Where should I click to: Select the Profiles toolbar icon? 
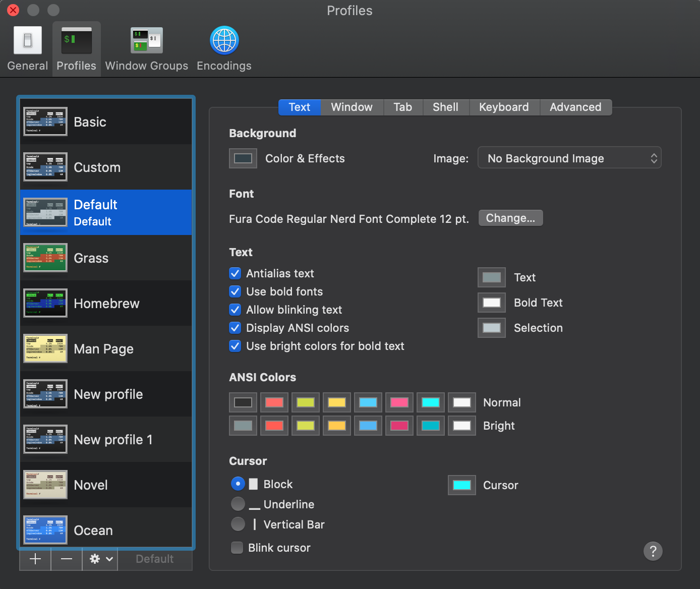(76, 48)
